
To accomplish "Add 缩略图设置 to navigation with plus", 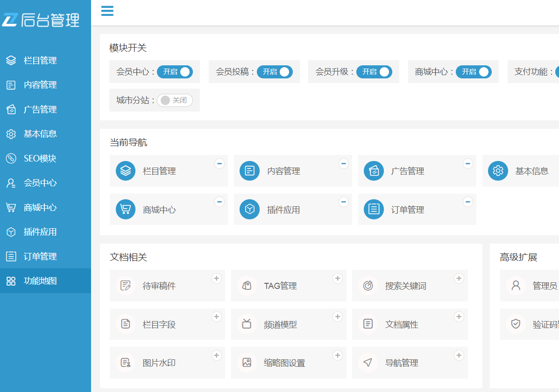I will [x=338, y=355].
